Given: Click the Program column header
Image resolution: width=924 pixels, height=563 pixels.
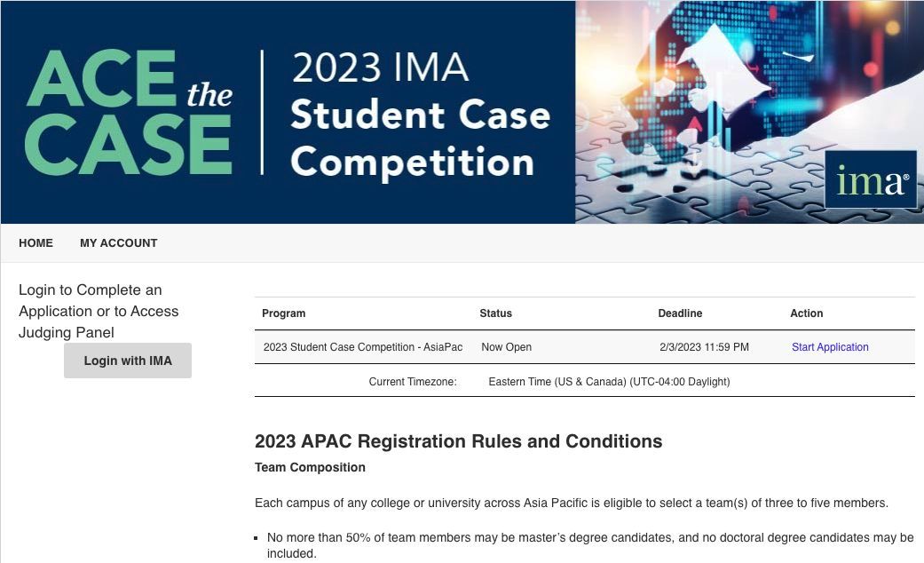Looking at the screenshot, I should 283,313.
